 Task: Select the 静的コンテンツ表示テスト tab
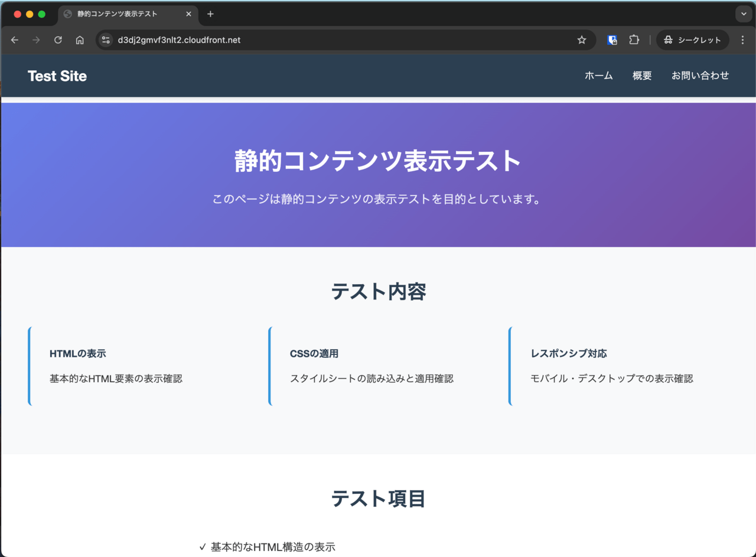tap(117, 14)
